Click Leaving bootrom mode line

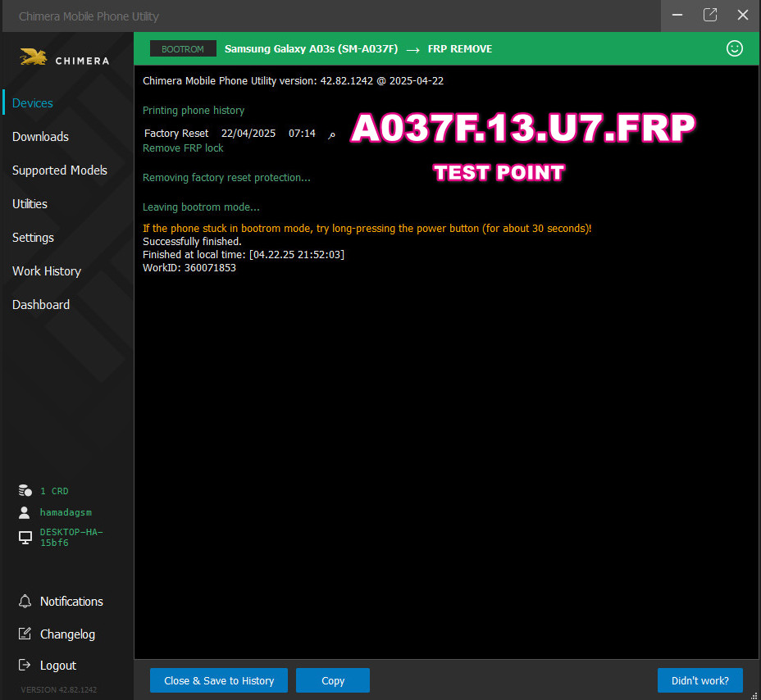[x=201, y=207]
